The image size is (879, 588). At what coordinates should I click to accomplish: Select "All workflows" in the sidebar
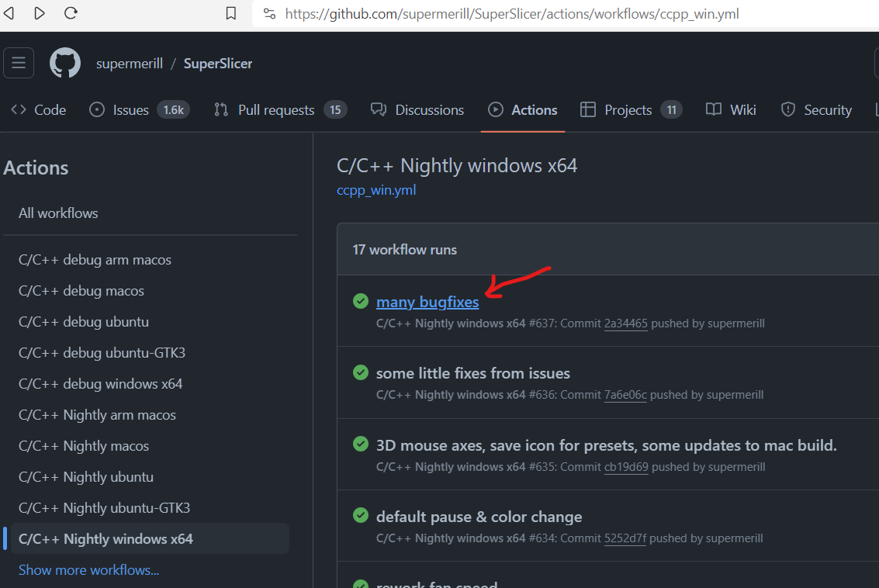click(x=57, y=213)
